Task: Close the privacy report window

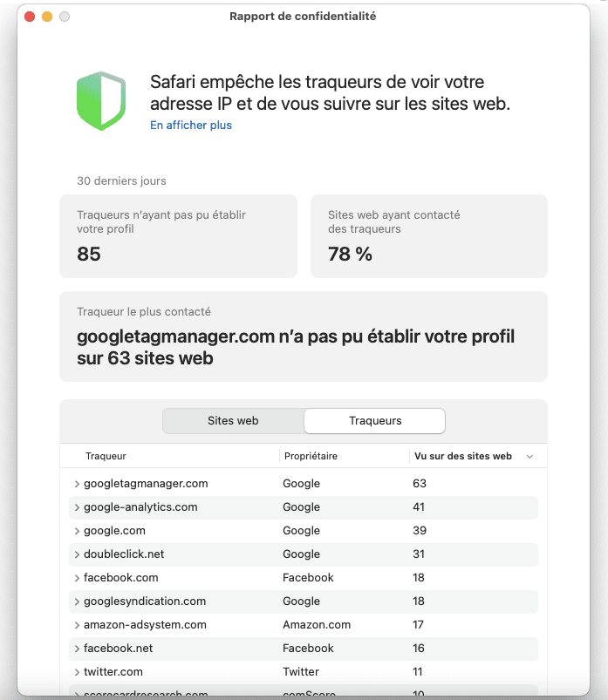Action: click(x=29, y=17)
